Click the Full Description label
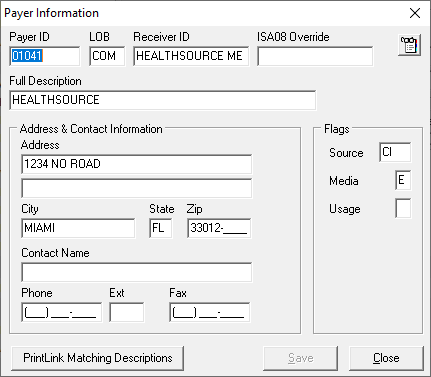This screenshot has height=377, width=431. tap(45, 81)
